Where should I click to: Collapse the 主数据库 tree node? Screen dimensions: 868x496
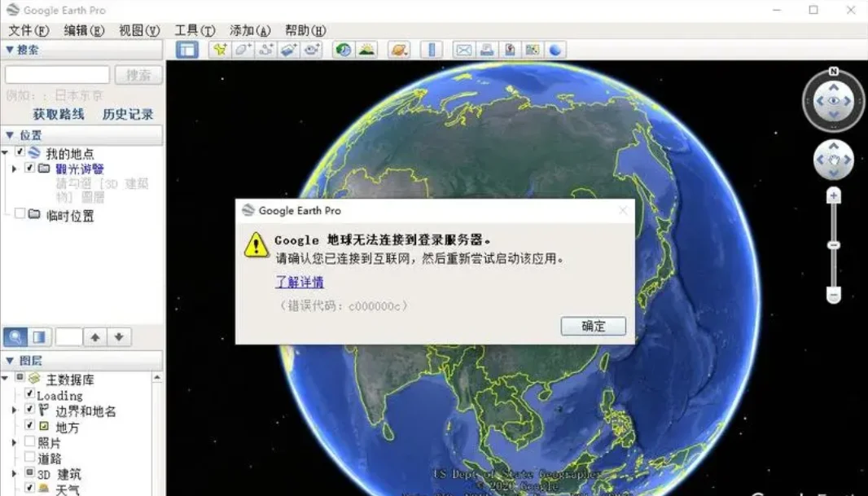(5, 378)
